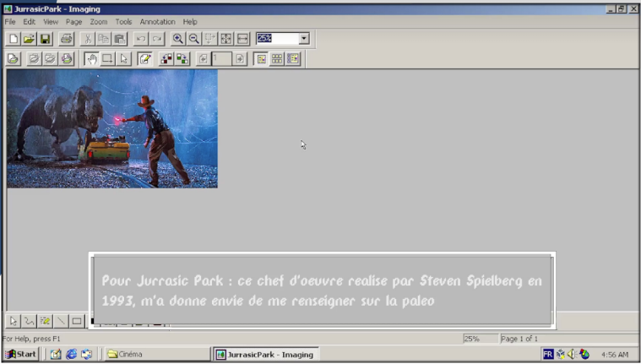The height and width of the screenshot is (364, 641).
Task: Go to the next page arrow
Action: click(x=240, y=59)
